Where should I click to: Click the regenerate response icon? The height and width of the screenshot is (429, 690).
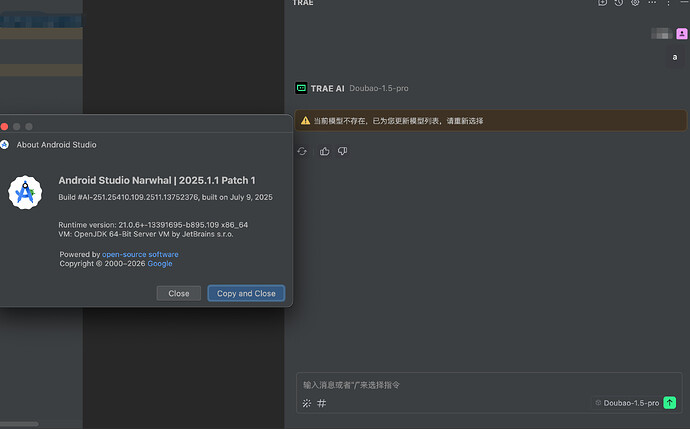(x=303, y=151)
